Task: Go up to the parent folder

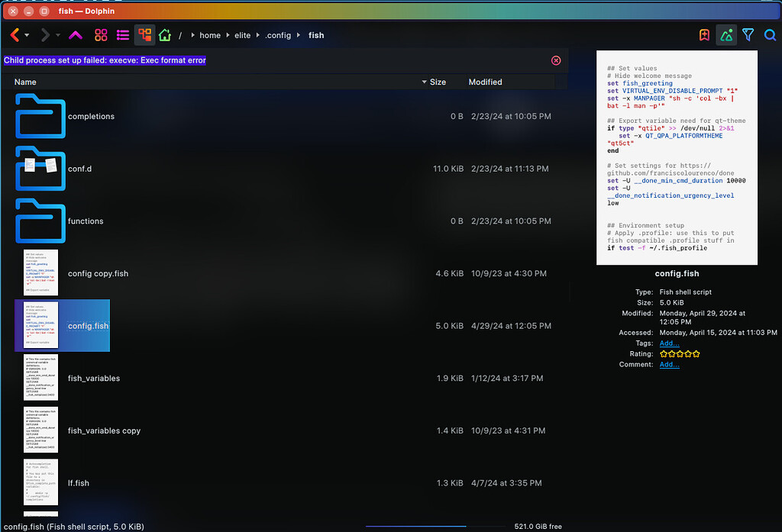Action: 76,35
